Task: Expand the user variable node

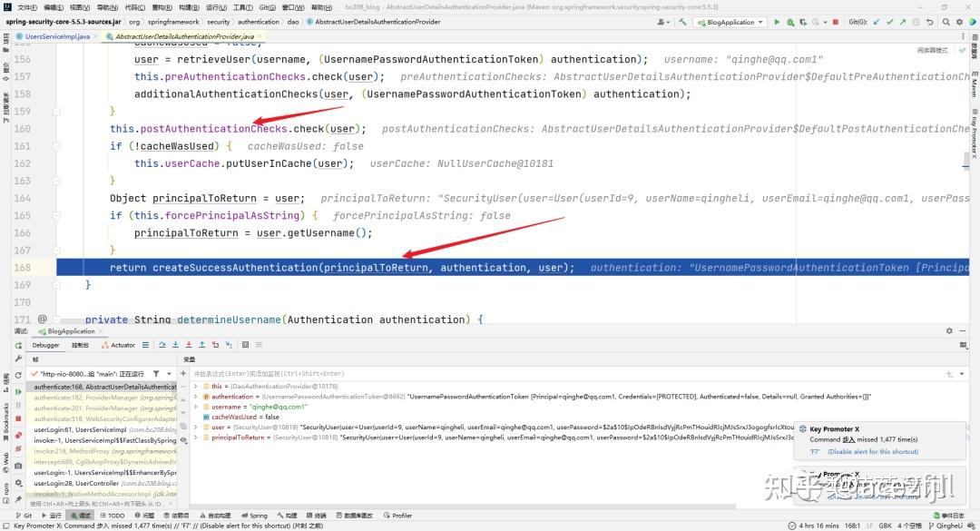Action: pos(196,427)
